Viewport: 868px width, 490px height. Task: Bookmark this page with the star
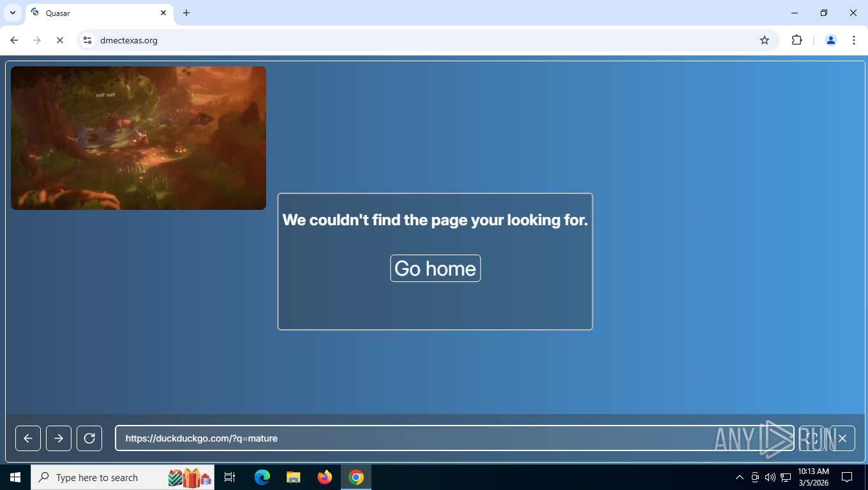(765, 40)
